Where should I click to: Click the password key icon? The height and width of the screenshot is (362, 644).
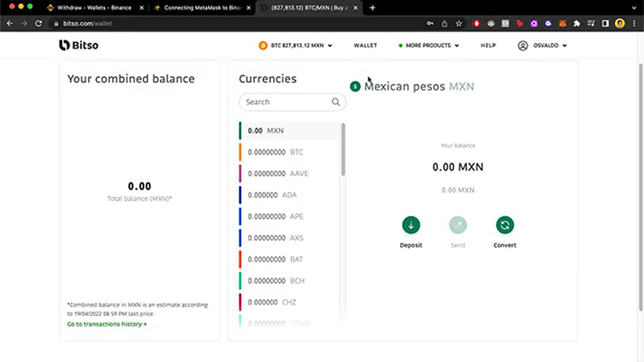[x=430, y=23]
